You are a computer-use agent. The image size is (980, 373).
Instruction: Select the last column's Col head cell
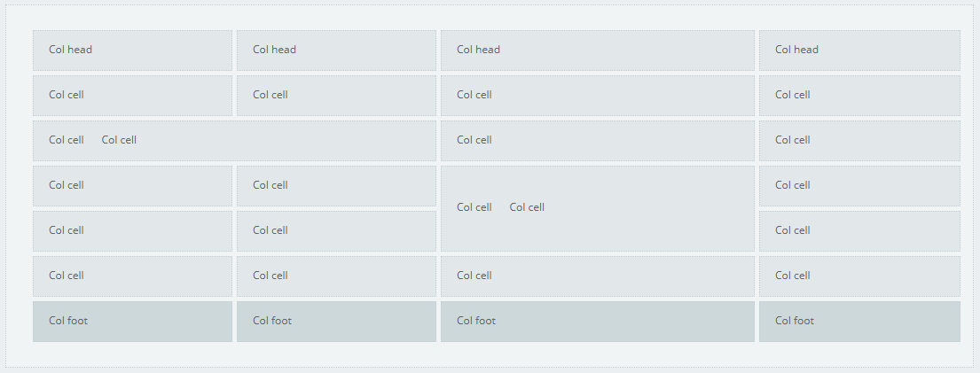tap(858, 51)
